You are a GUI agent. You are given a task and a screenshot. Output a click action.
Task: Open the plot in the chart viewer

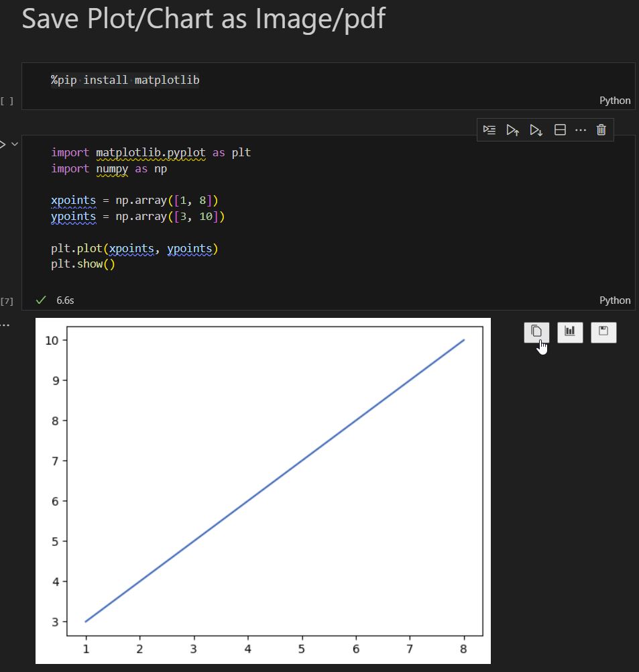pyautogui.click(x=569, y=332)
